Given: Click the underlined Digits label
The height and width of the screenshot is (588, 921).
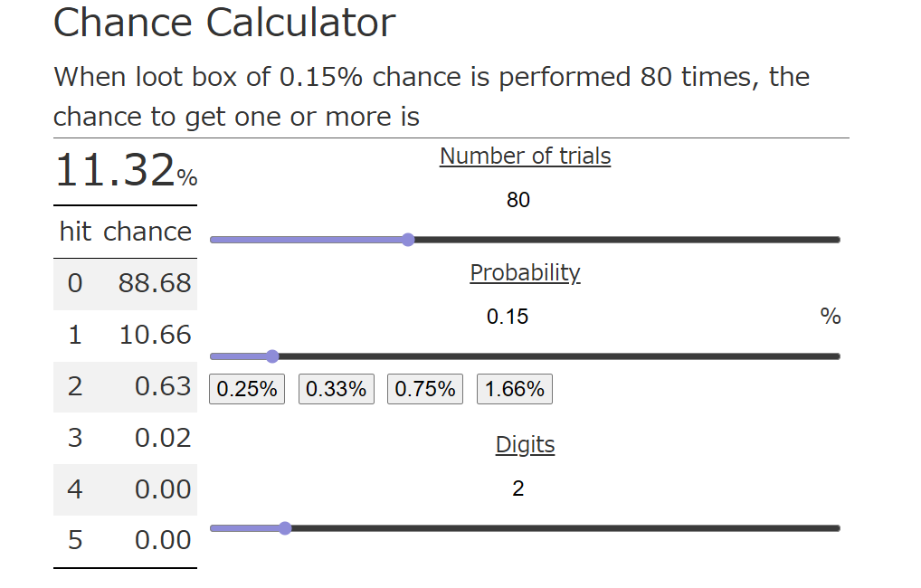Looking at the screenshot, I should point(525,445).
